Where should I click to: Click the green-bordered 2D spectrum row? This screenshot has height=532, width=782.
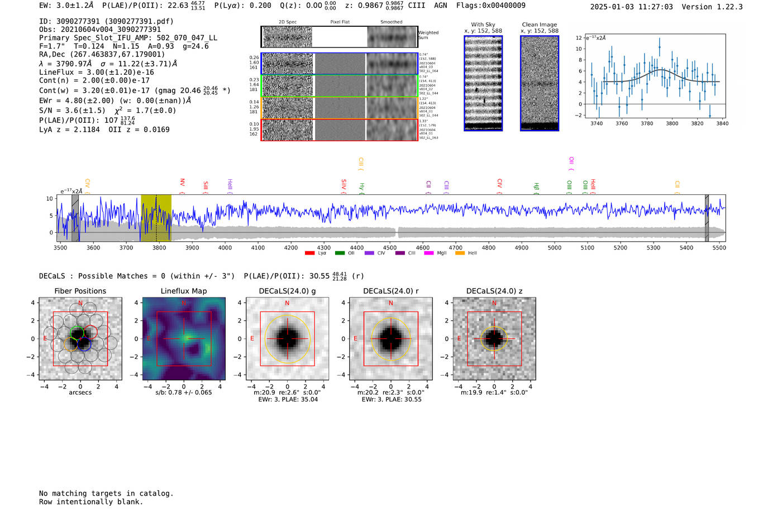340,86
